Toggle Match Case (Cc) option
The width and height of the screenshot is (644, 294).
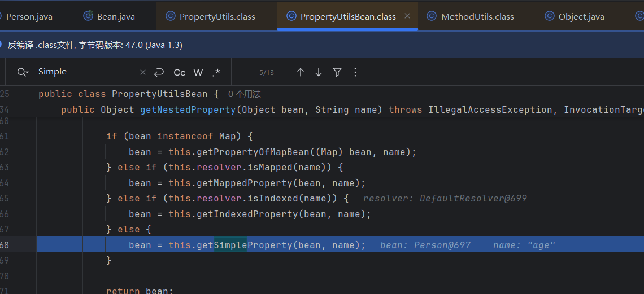(x=180, y=72)
